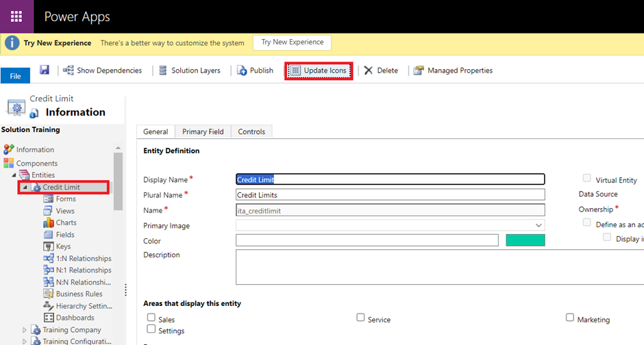Click the Save disk icon

[x=45, y=70]
